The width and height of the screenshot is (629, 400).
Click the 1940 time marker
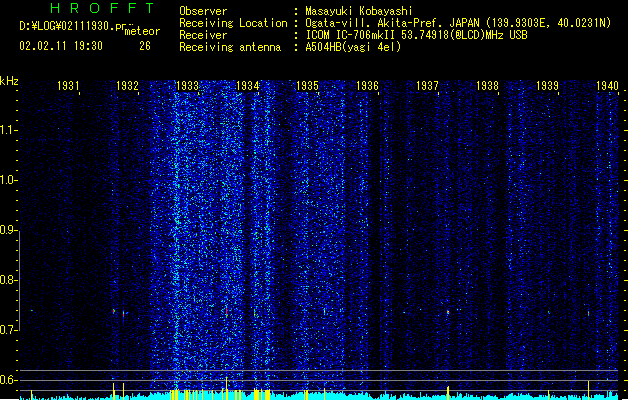tap(607, 86)
